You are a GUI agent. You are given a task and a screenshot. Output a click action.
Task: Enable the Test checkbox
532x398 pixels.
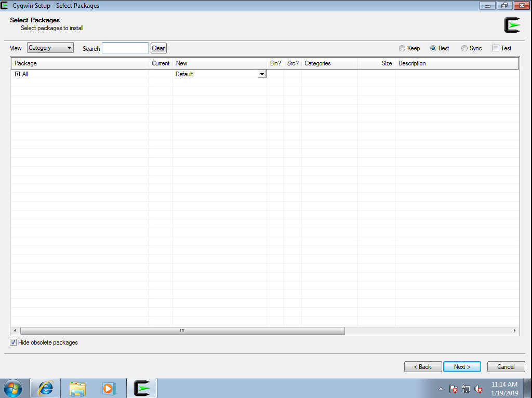click(496, 48)
